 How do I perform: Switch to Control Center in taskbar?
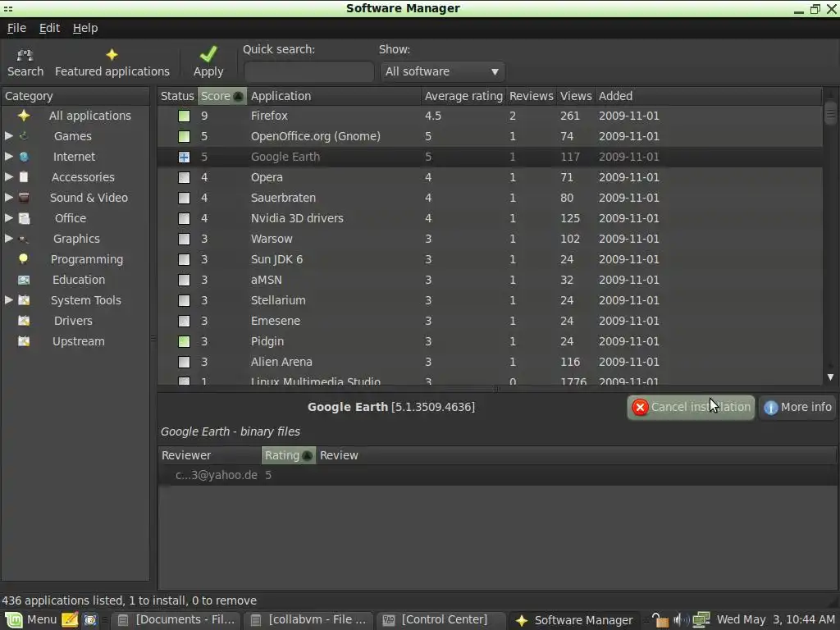coord(441,620)
